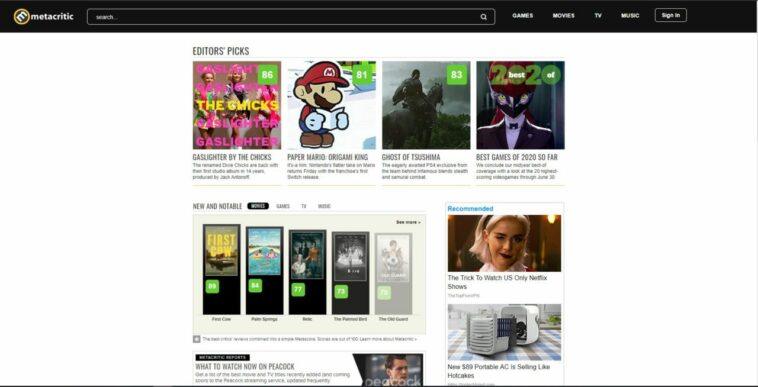Click the 73 score badge for Painted Bird

341,292
